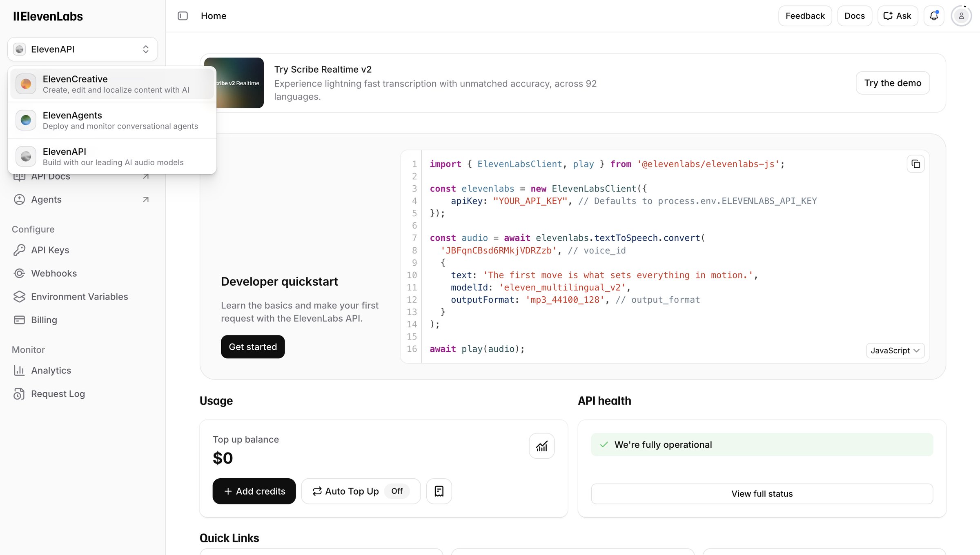Click the Environment Variables layers icon
This screenshot has height=555, width=980.
click(x=19, y=297)
